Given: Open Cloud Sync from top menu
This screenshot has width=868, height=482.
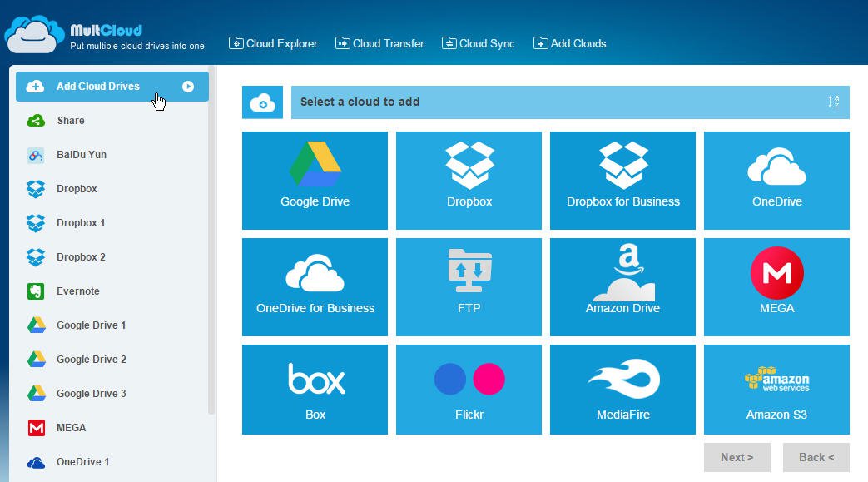Looking at the screenshot, I should (x=479, y=43).
